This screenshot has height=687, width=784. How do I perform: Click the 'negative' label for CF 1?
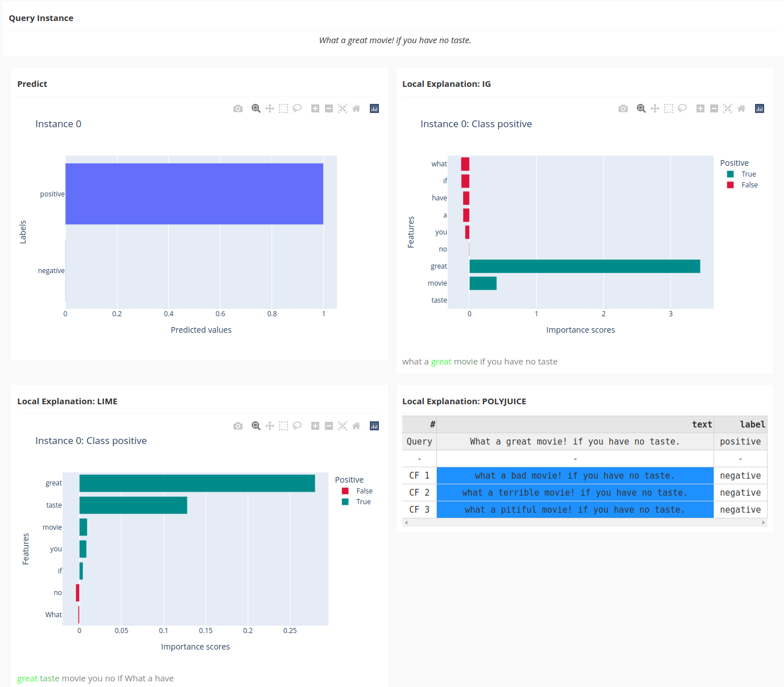pos(740,476)
